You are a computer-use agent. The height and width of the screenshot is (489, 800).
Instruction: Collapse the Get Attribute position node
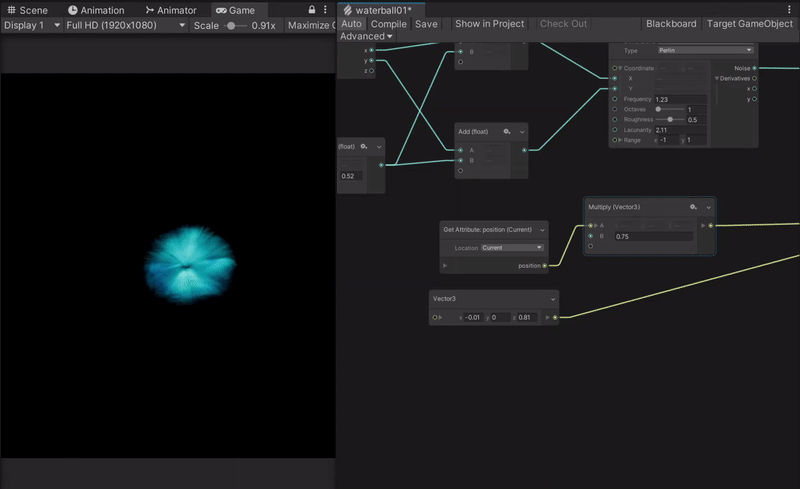click(542, 230)
